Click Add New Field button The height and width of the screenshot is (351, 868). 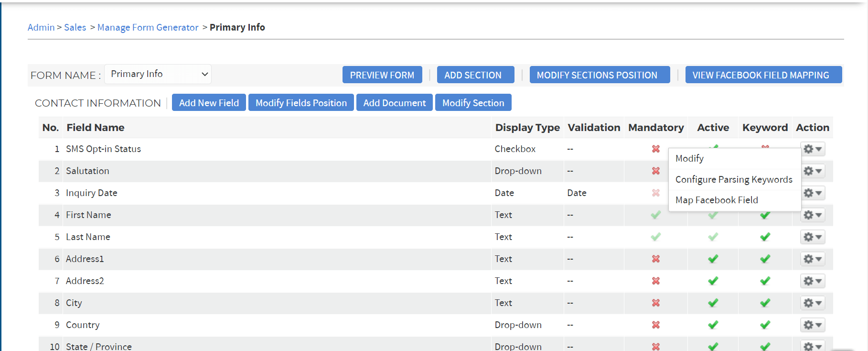coord(209,103)
